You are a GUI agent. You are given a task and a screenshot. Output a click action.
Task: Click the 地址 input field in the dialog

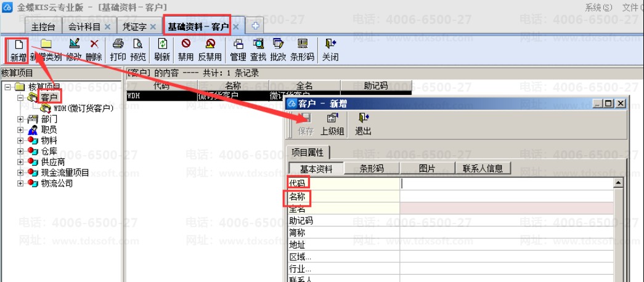pos(507,244)
